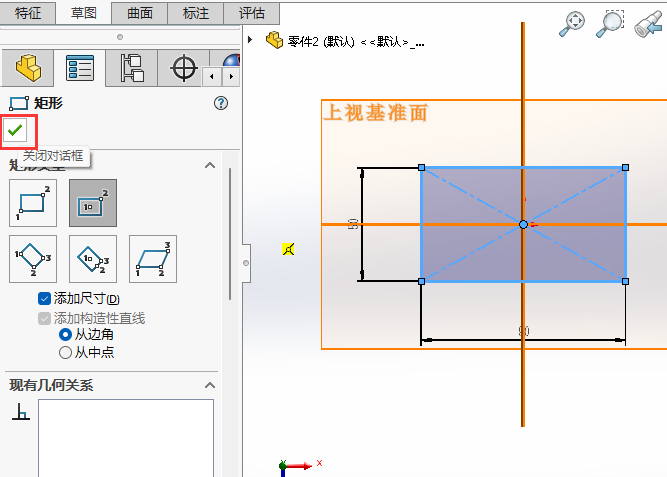Select the center rectangle type

[93, 203]
